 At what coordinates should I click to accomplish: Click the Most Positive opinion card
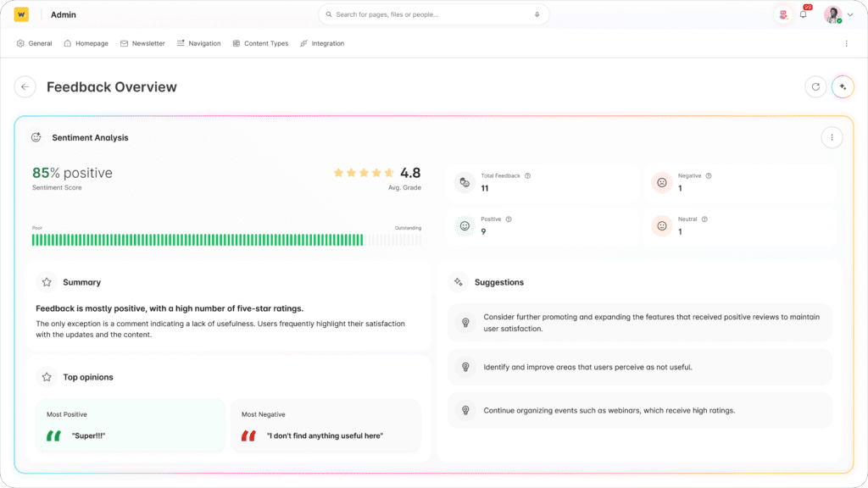pyautogui.click(x=131, y=426)
